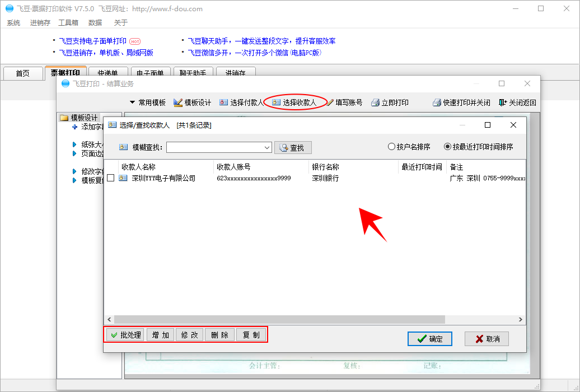
Task: Select 按最近打印时间排序 radio option
Action: coord(447,147)
